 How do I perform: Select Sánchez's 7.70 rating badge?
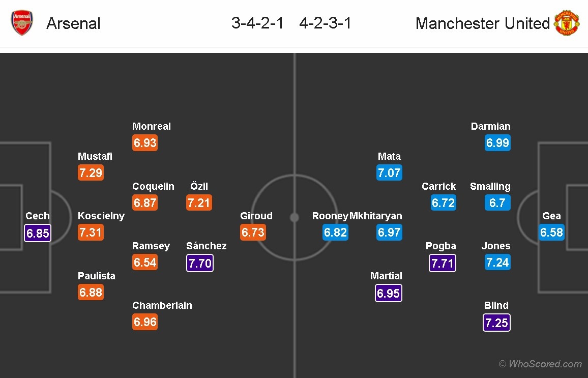199,263
